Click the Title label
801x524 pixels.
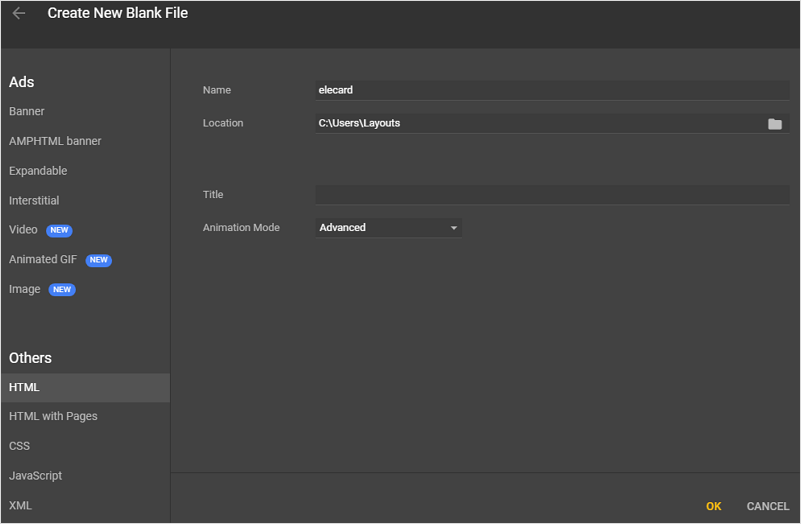213,195
